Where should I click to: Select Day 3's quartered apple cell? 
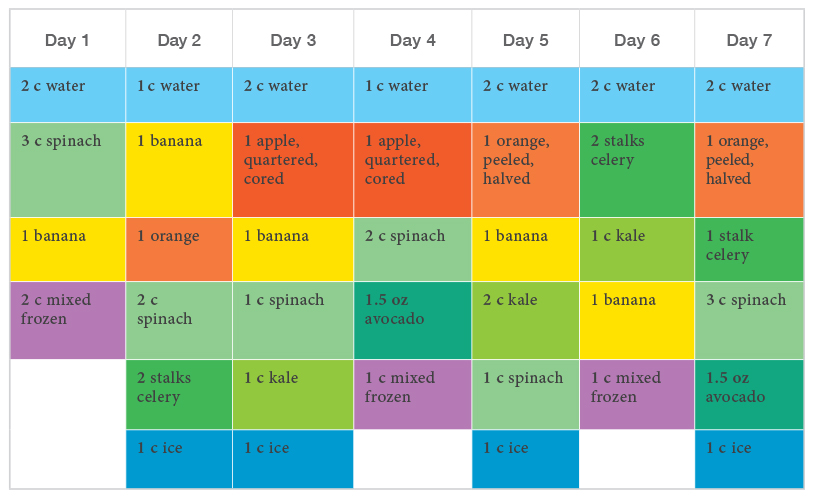point(293,169)
